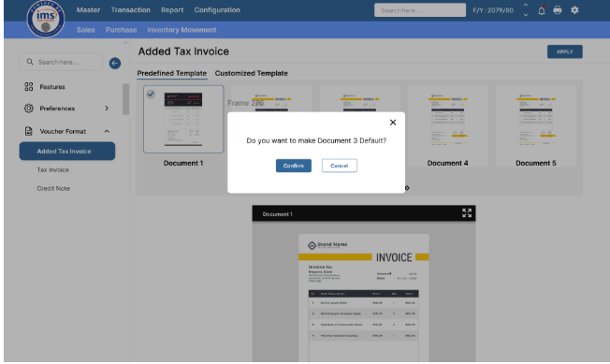Image resolution: width=610 pixels, height=364 pixels.
Task: Open the notifications bell
Action: coord(542,10)
